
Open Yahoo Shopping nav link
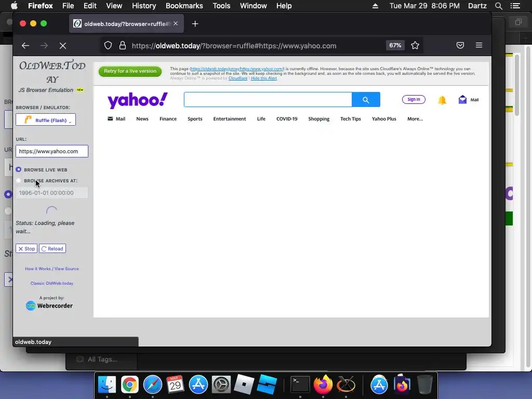point(318,119)
